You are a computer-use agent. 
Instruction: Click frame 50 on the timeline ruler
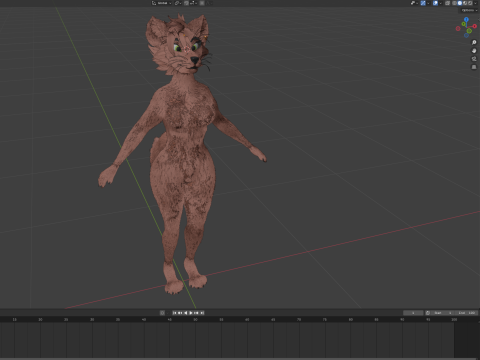point(196,319)
